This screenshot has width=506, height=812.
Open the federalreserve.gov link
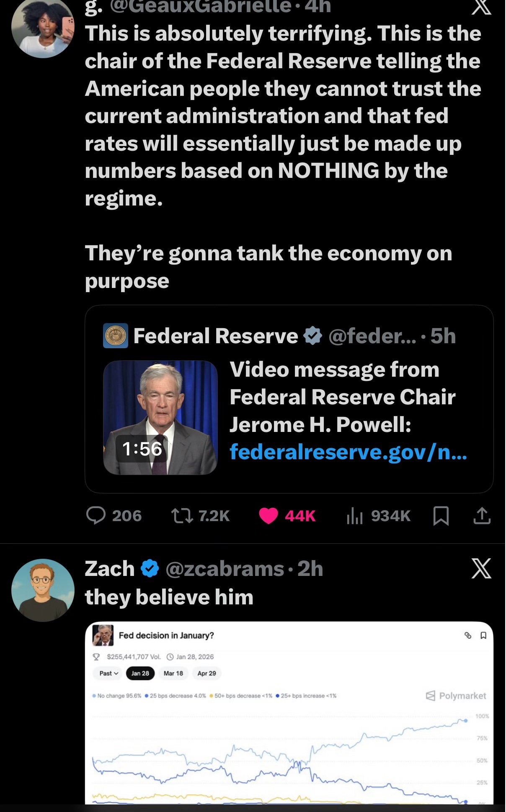[348, 452]
